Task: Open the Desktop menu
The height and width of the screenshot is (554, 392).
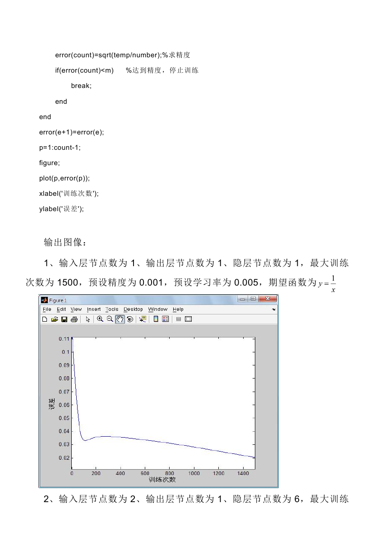Action: point(133,309)
